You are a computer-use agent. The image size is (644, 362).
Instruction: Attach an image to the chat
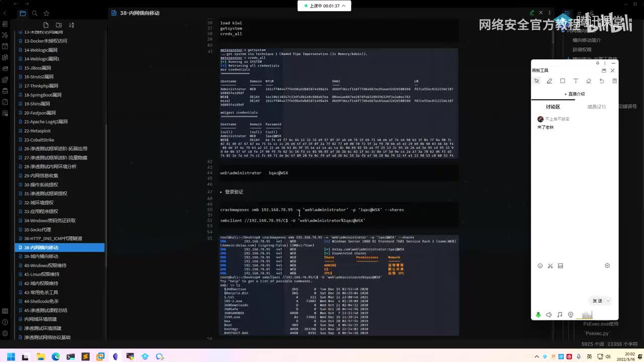click(560, 266)
